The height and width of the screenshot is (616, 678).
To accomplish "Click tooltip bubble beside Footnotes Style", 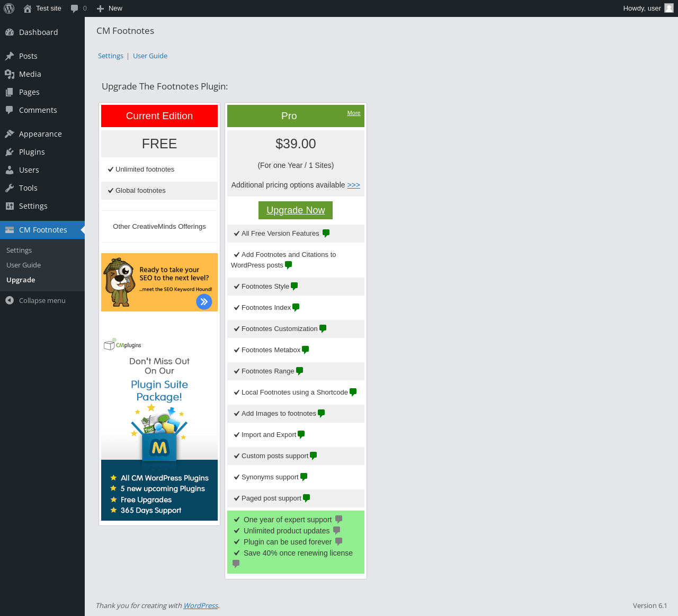I will (295, 287).
